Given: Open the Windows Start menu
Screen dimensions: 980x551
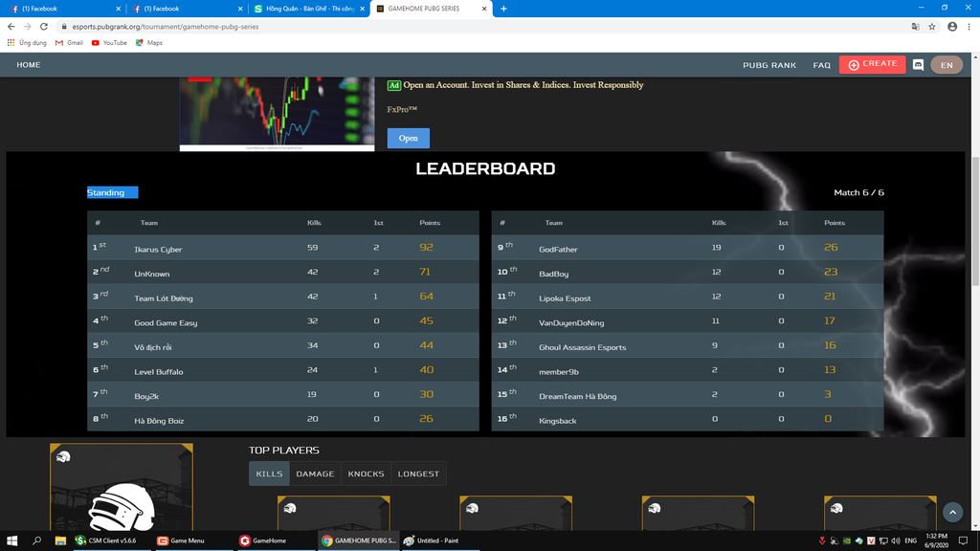Looking at the screenshot, I should click(x=11, y=540).
